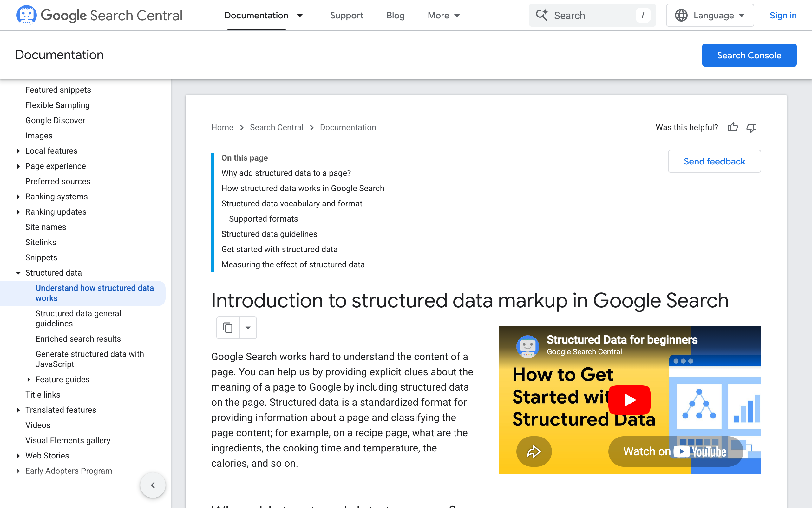Open Images sidebar item

[39, 135]
